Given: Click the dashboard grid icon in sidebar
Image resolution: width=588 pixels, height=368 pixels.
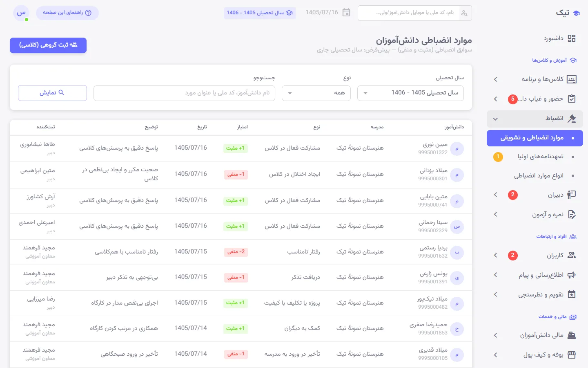Looking at the screenshot, I should (572, 38).
